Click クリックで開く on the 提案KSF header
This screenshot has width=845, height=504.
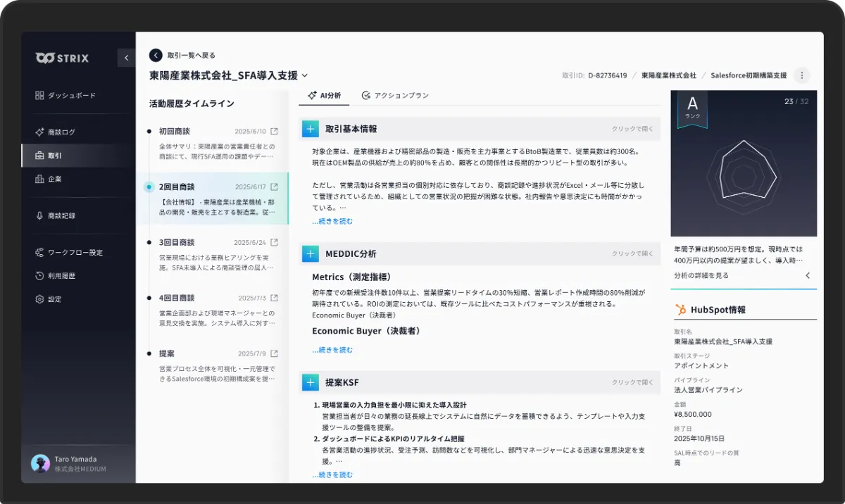(x=632, y=382)
